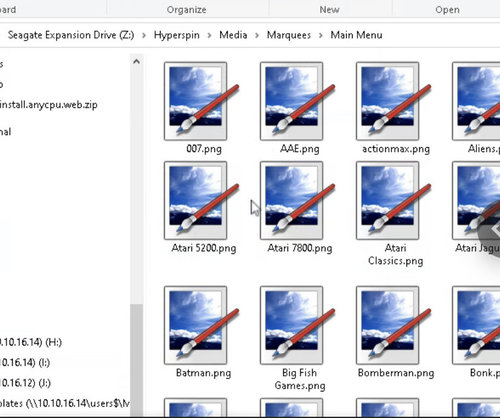Go to Seagate Expansion Drive (Z:) in breadcrumb
Viewport: 500px width, 418px height.
[71, 35]
